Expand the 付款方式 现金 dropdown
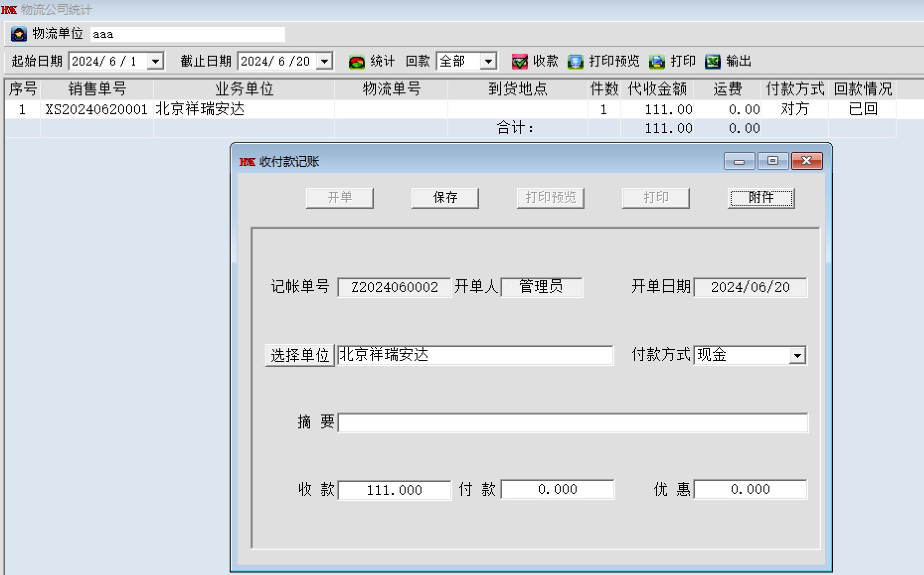Screen dimensions: 924x575 coord(798,355)
